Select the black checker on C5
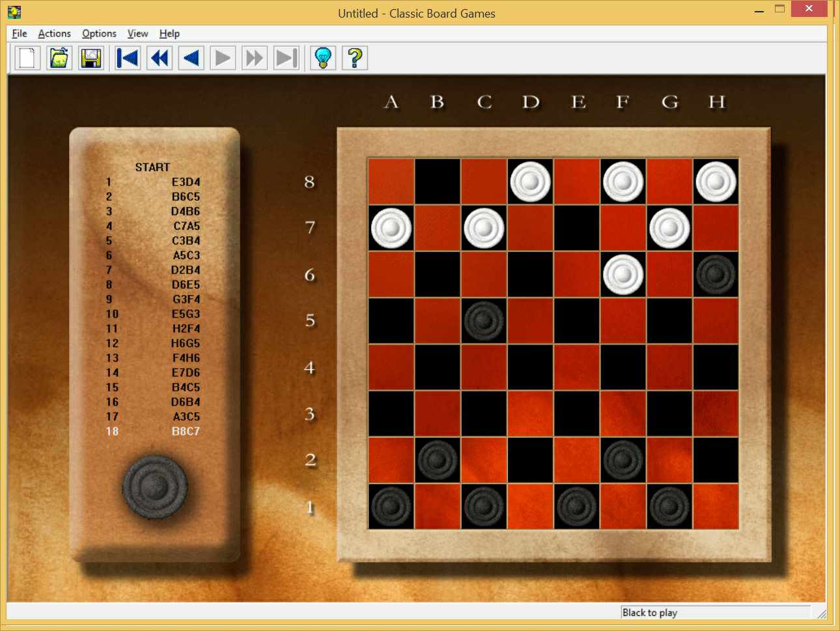The image size is (840, 631). [484, 320]
